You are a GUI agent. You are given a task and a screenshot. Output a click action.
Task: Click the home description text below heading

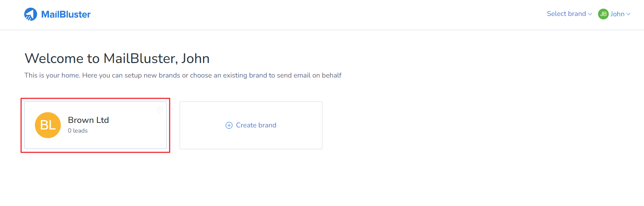pos(183,75)
